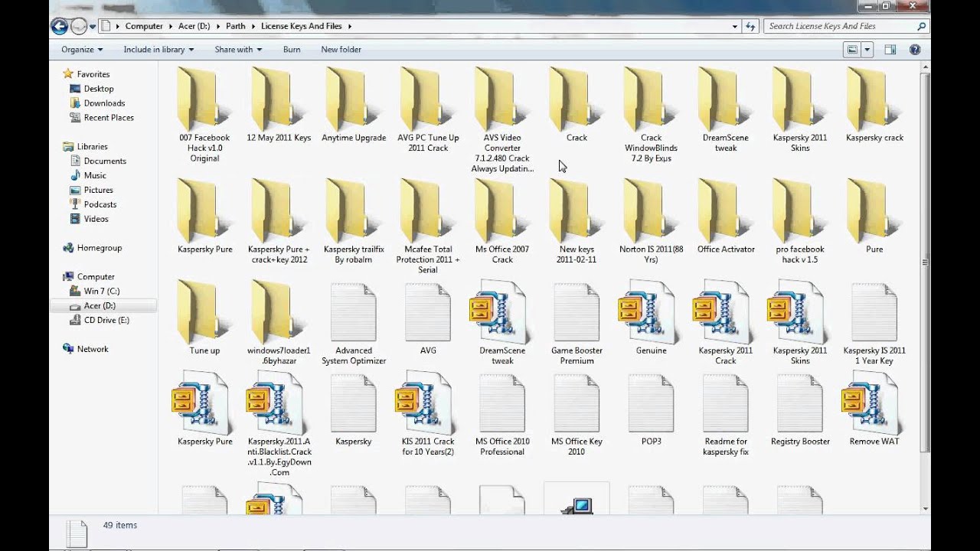Viewport: 980px width, 551px height.
Task: Create a New folder from the toolbar
Action: [x=341, y=50]
